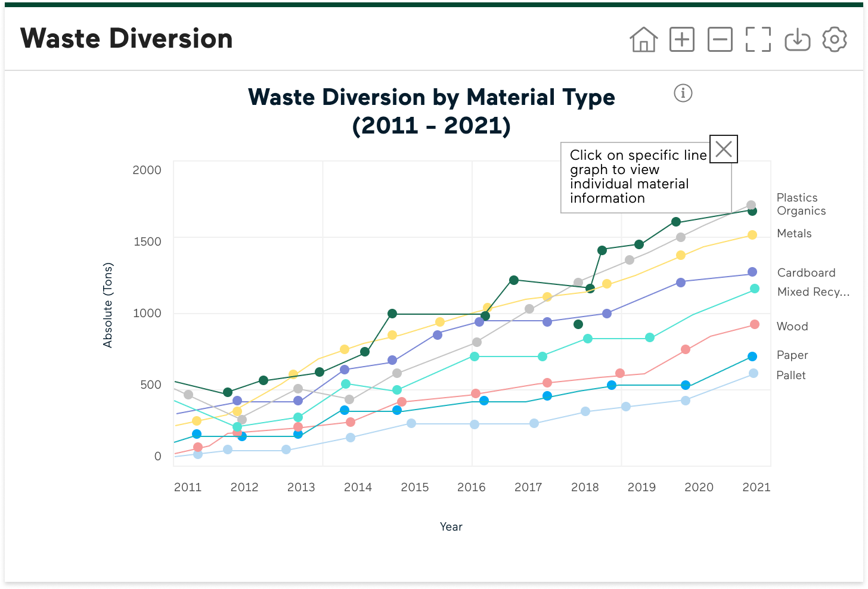Select the Wood legend label
868x589 pixels.
click(792, 327)
